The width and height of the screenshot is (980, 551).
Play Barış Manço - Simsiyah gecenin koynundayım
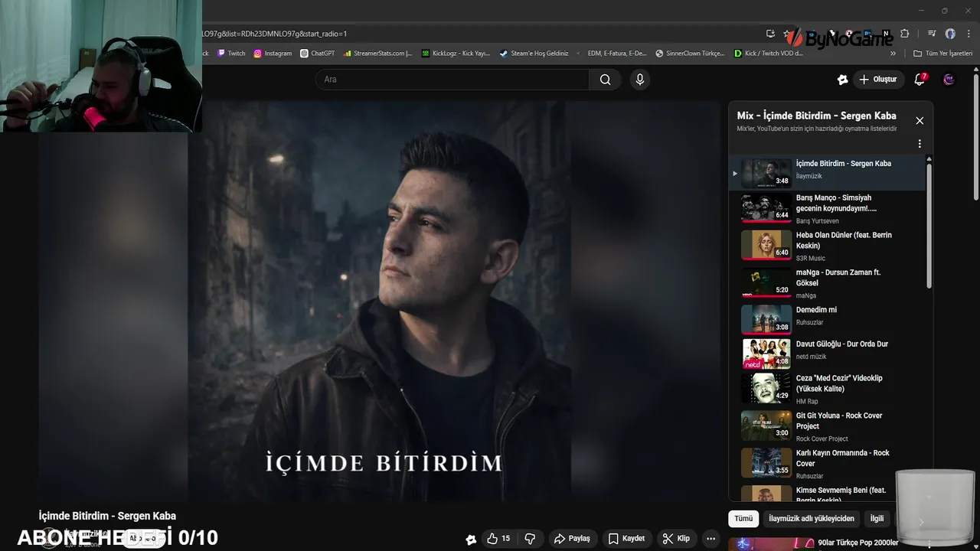(x=828, y=209)
